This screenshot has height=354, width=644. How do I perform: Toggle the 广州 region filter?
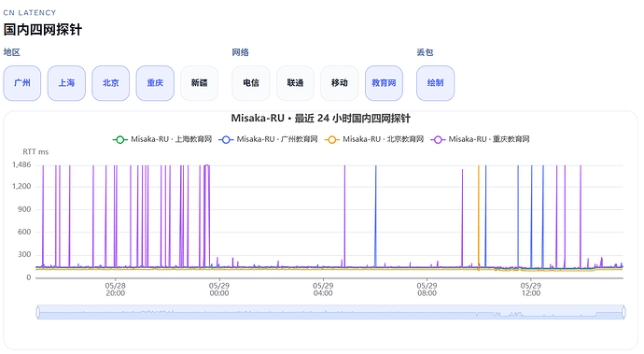22,83
